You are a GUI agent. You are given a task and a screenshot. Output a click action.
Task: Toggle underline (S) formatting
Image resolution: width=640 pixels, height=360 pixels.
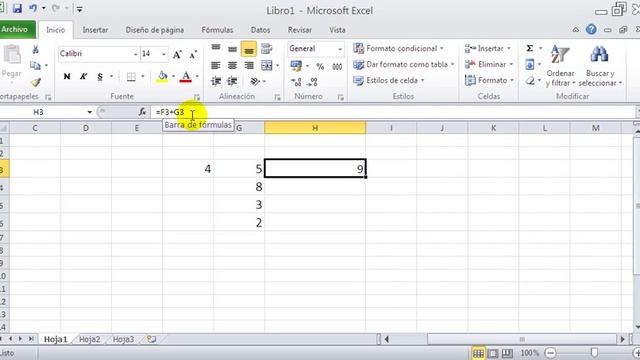tap(100, 76)
